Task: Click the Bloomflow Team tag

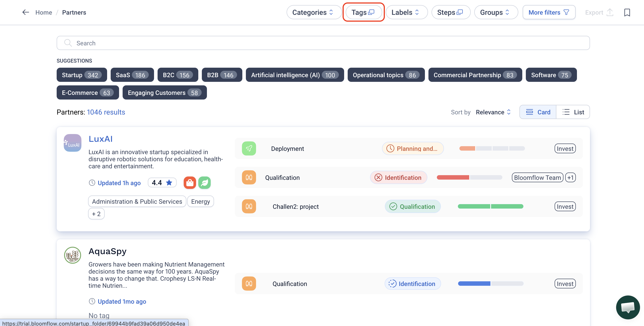Action: (538, 177)
